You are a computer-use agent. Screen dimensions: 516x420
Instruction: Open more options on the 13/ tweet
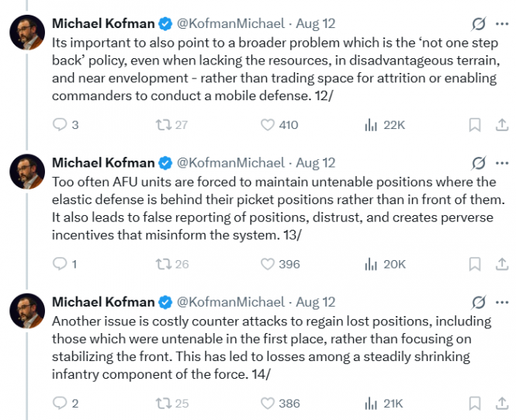coord(502,163)
